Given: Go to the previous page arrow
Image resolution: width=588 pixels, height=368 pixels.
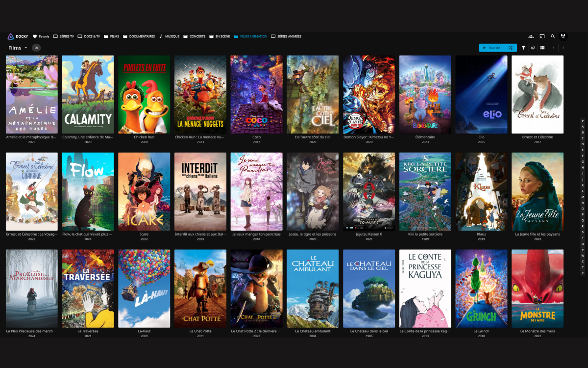Looking at the screenshot, I should pos(554,48).
